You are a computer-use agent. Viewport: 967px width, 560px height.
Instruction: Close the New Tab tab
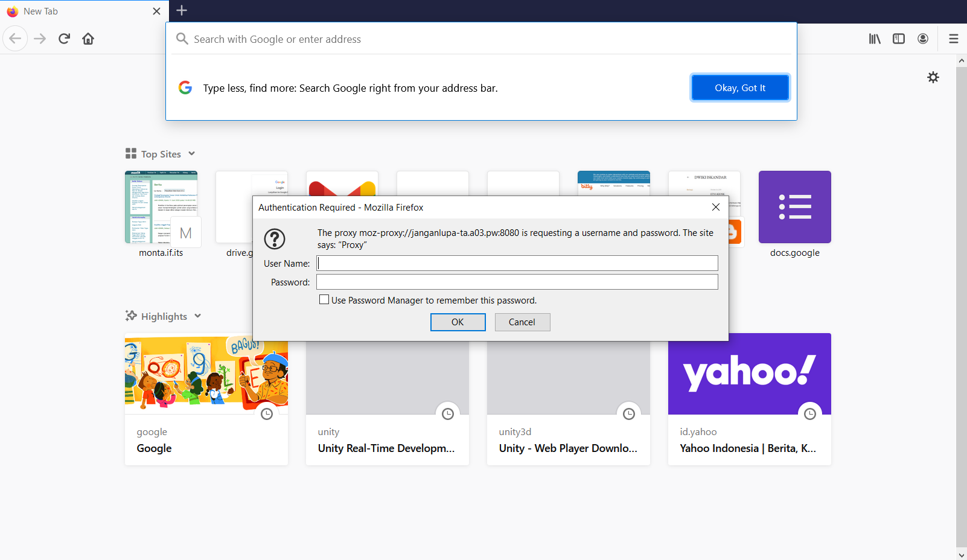point(156,11)
